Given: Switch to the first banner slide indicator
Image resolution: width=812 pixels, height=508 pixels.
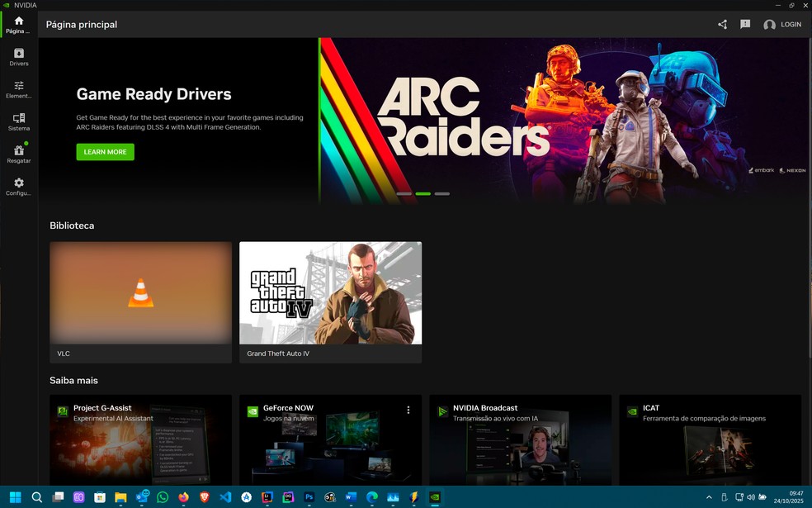Looking at the screenshot, I should 404,193.
